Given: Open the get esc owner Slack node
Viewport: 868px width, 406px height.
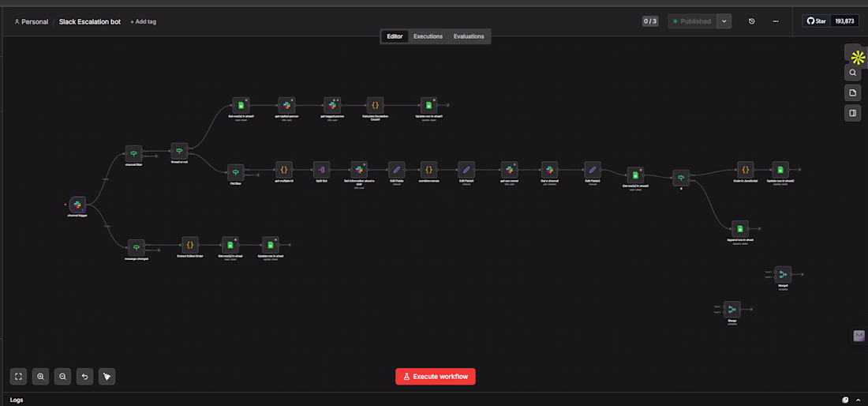Looking at the screenshot, I should click(x=509, y=170).
